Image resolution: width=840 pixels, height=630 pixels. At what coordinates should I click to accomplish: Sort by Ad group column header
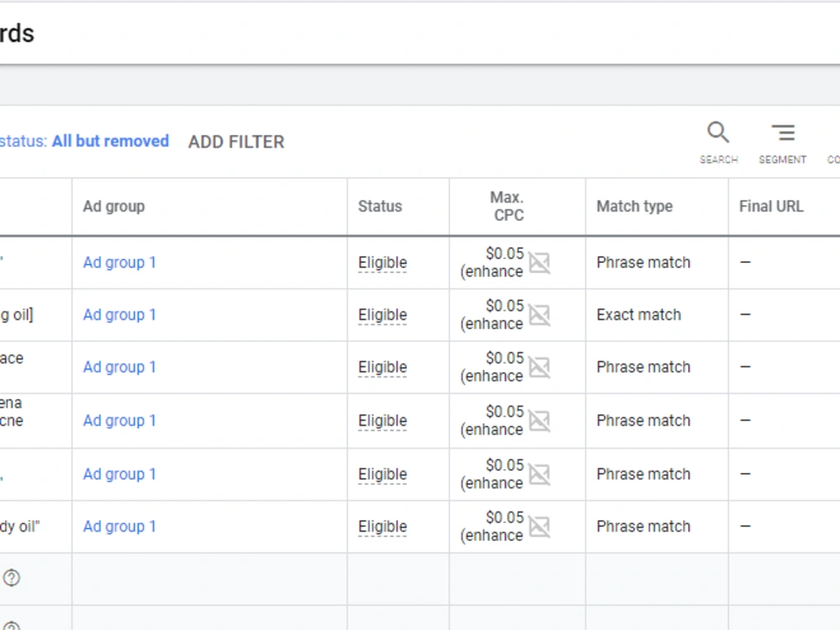(x=113, y=207)
